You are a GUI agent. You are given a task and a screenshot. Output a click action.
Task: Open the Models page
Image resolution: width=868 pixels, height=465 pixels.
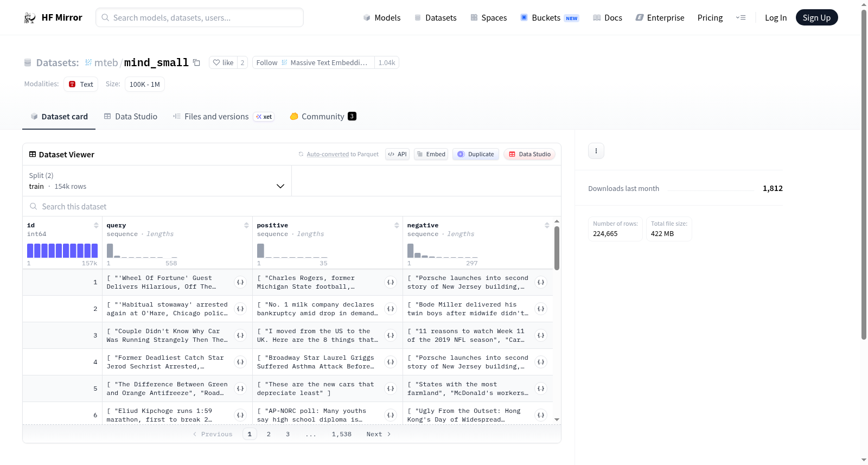[x=382, y=17]
